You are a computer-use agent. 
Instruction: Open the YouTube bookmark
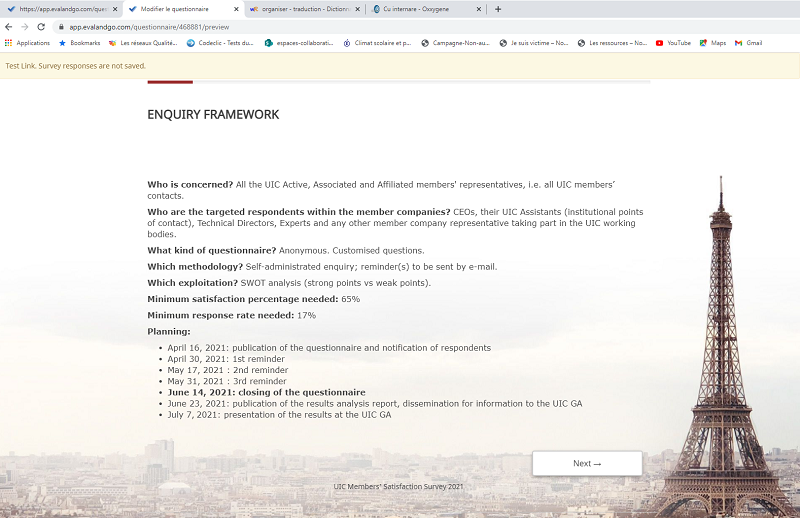pos(673,43)
